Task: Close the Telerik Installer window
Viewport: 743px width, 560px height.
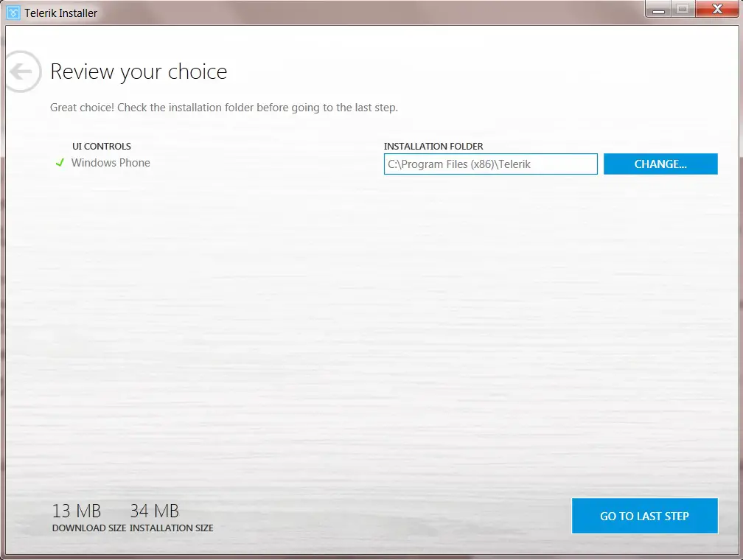Action: point(717,9)
